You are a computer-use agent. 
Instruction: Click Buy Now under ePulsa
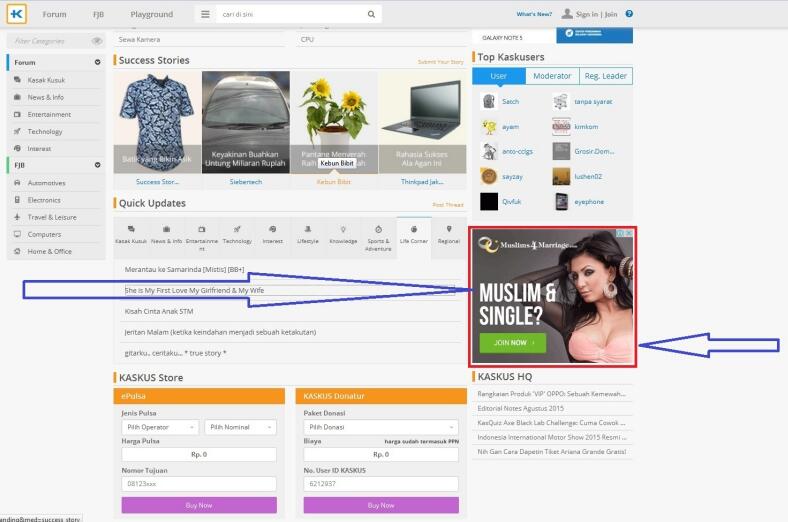coord(199,505)
